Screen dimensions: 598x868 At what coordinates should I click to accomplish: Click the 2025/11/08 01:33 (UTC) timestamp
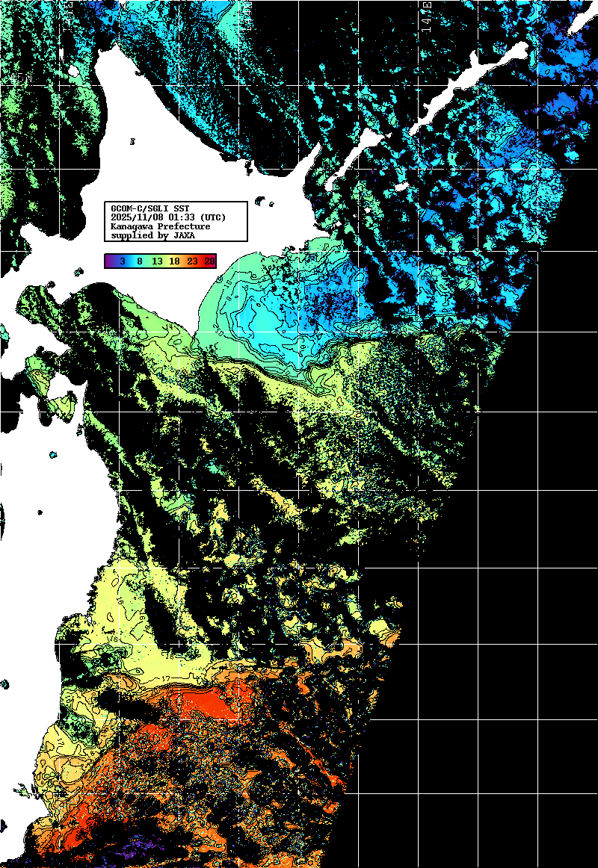167,217
